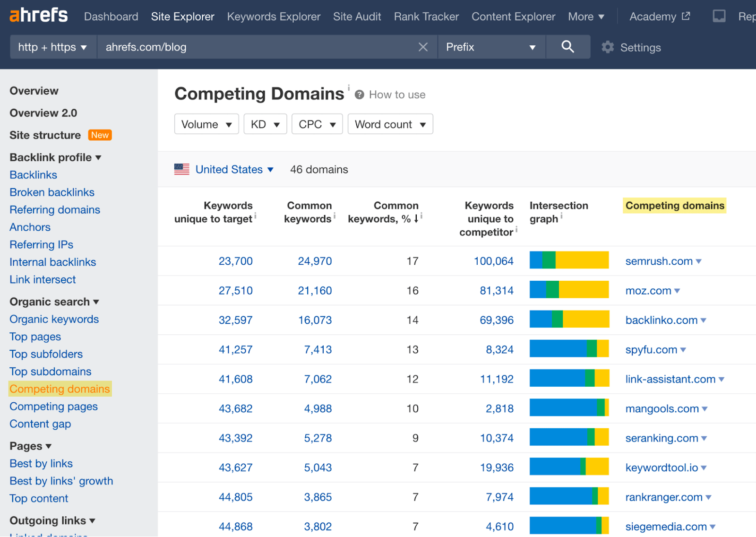Click the monitor icon in top bar
This screenshot has height=537, width=756.
(719, 17)
